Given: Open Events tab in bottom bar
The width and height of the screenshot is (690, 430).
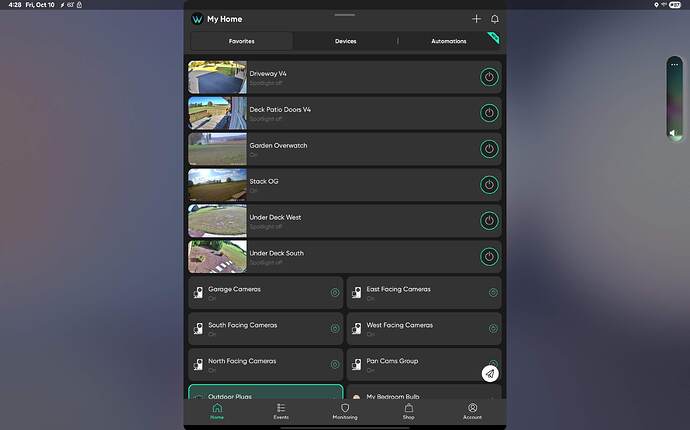Looking at the screenshot, I should (x=281, y=412).
